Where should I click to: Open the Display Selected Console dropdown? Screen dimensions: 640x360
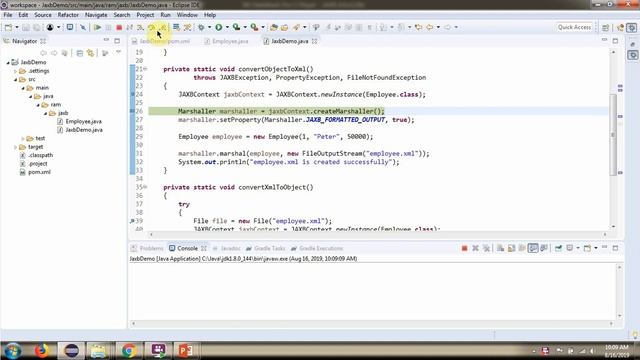[578, 248]
